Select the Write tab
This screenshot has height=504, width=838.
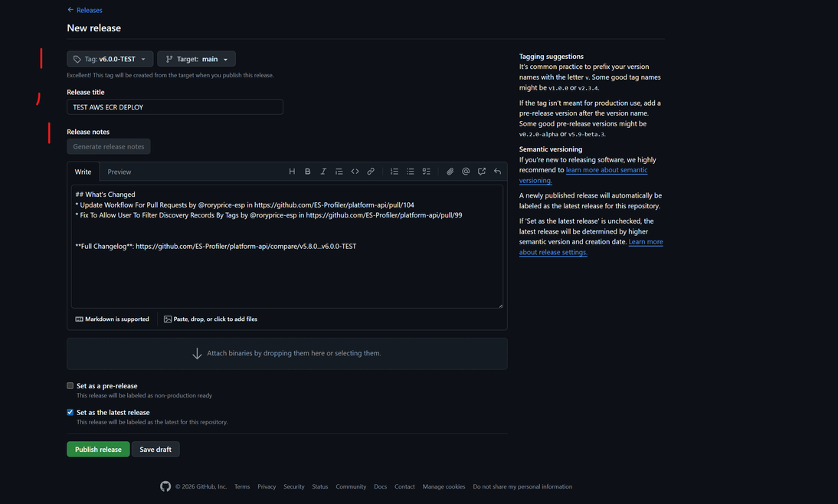[x=83, y=172]
